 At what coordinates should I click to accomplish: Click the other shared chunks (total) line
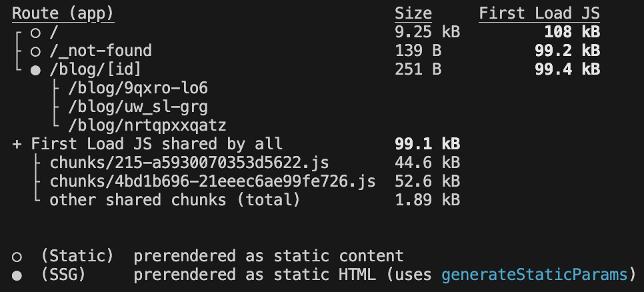(x=175, y=200)
